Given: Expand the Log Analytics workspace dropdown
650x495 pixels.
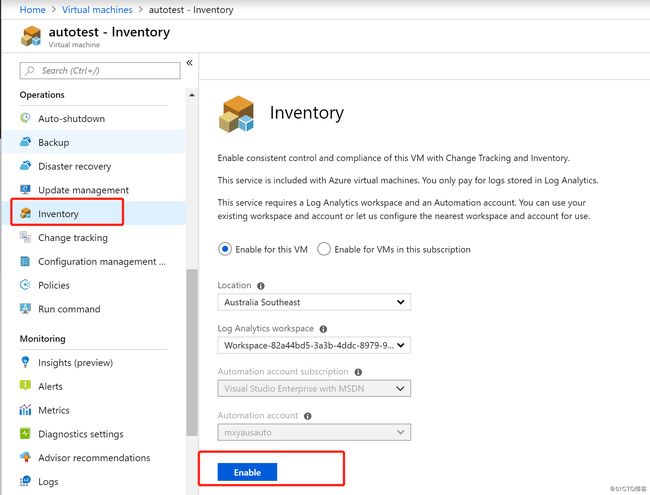Looking at the screenshot, I should tap(314, 345).
